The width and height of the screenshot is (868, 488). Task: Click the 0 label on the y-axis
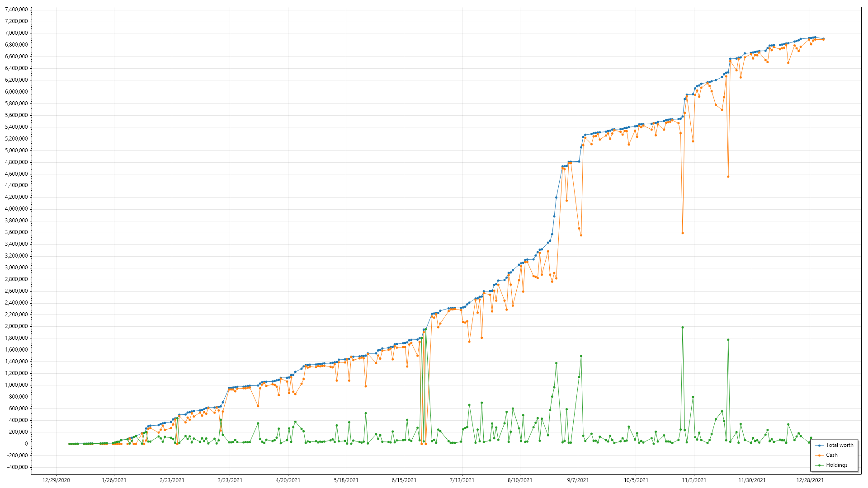(25, 444)
